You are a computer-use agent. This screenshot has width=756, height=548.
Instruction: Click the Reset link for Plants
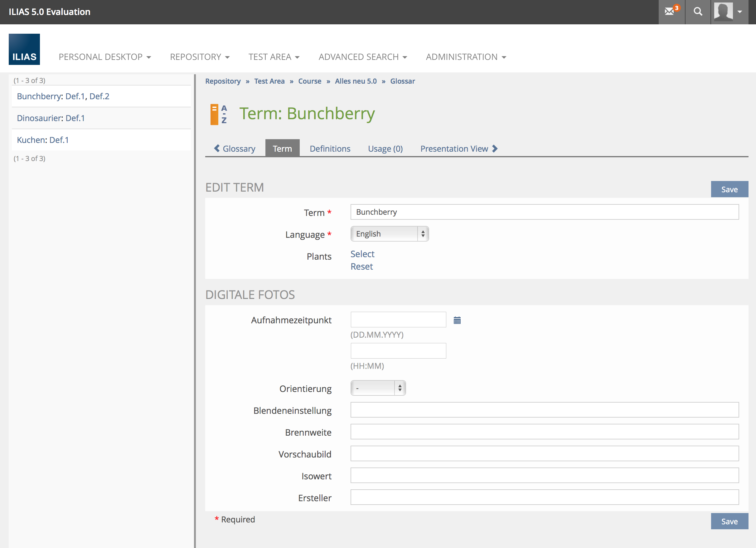[x=362, y=267]
